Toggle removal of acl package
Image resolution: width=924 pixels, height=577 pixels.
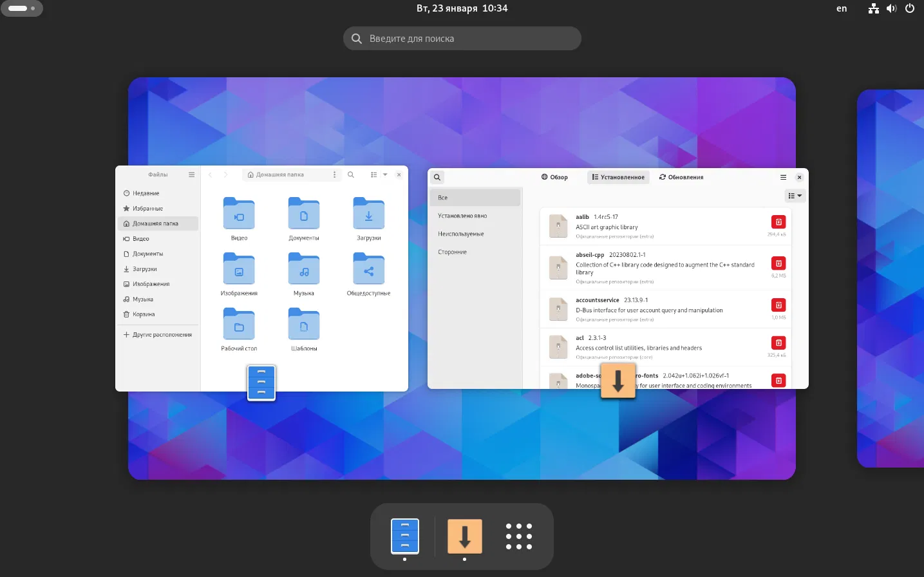(x=778, y=343)
